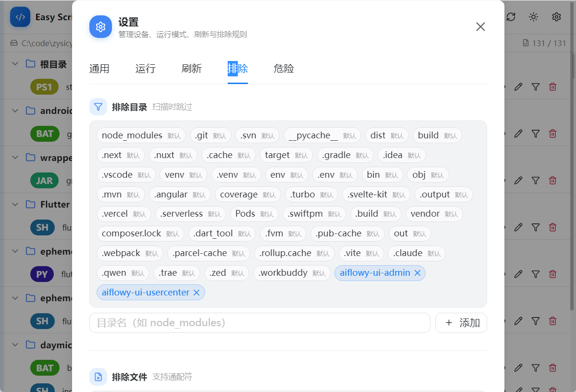Click the node_modules tag

141,135
